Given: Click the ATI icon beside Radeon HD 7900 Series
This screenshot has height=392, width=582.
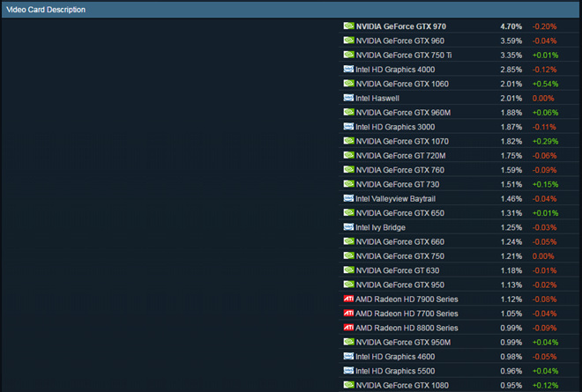Looking at the screenshot, I should tap(348, 299).
